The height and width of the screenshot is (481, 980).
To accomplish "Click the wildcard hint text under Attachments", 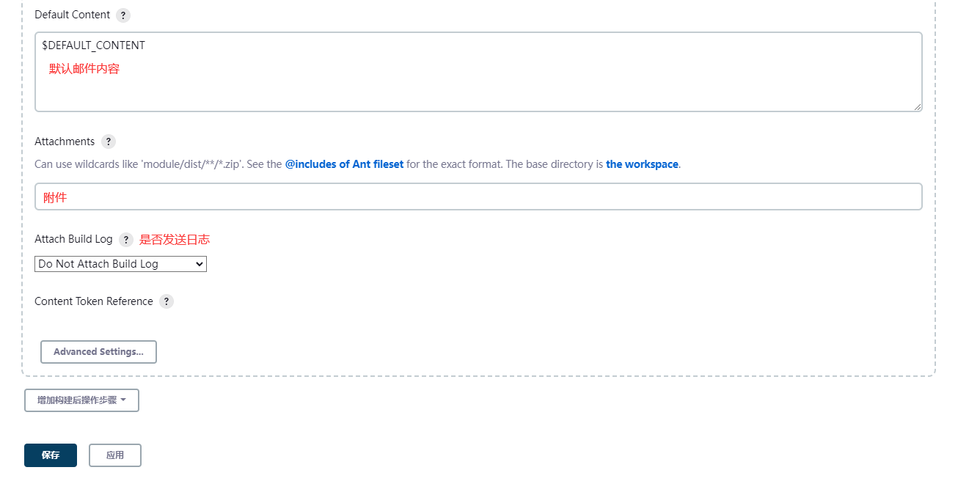I will click(x=158, y=164).
